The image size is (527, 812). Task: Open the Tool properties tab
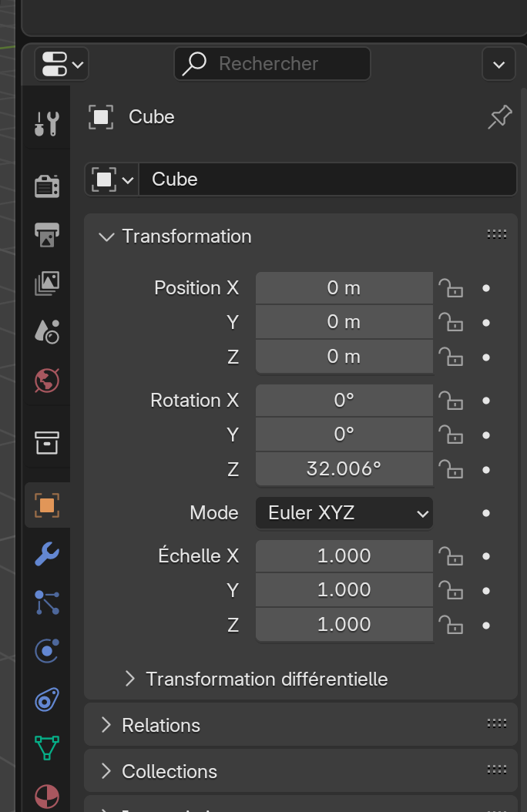[x=47, y=123]
